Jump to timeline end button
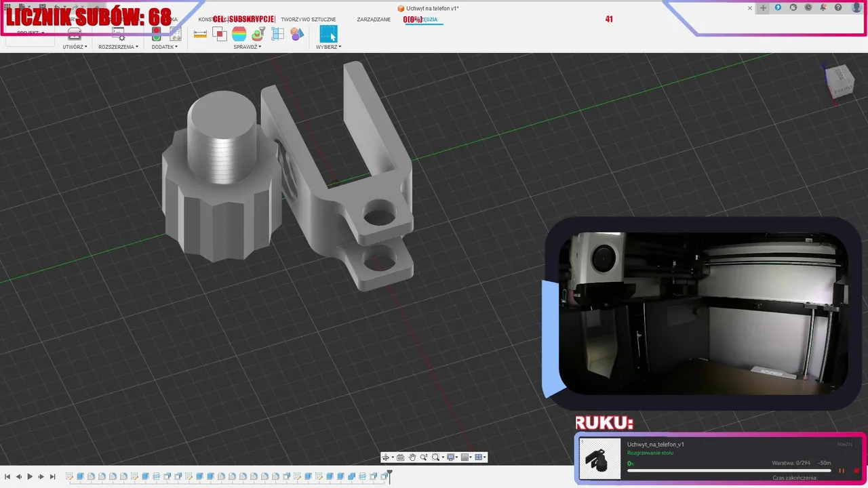 tap(52, 477)
